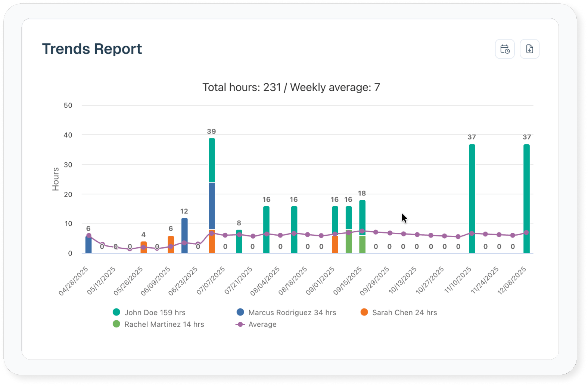Click the Trends Report heading
The image size is (588, 386).
point(92,49)
